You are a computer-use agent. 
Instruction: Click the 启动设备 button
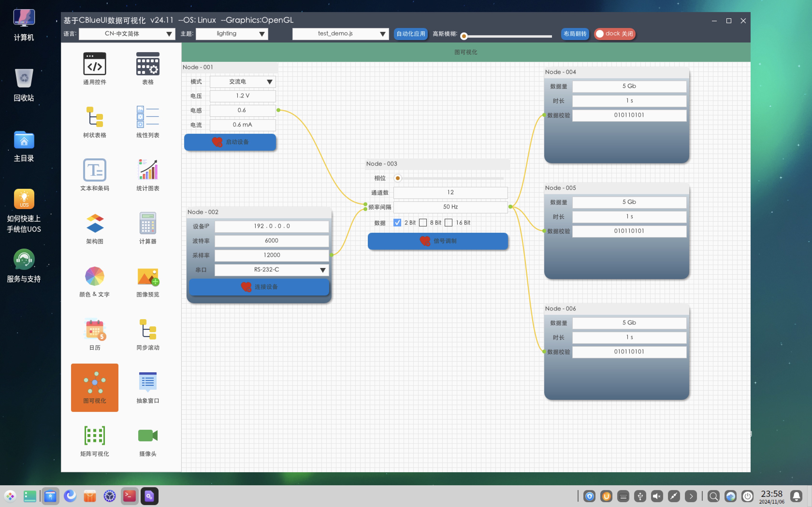(230, 142)
